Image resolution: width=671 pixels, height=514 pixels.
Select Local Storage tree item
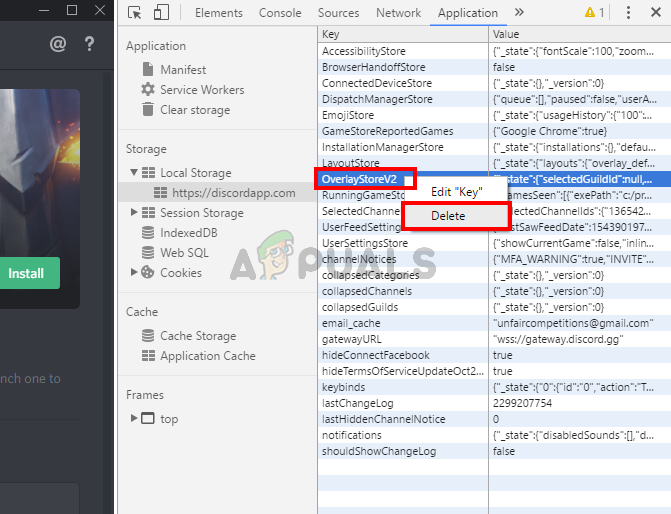pos(196,173)
